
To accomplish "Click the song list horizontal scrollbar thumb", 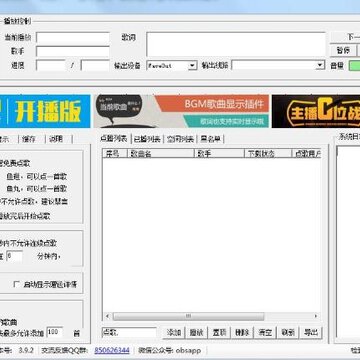I will [x=189, y=316].
